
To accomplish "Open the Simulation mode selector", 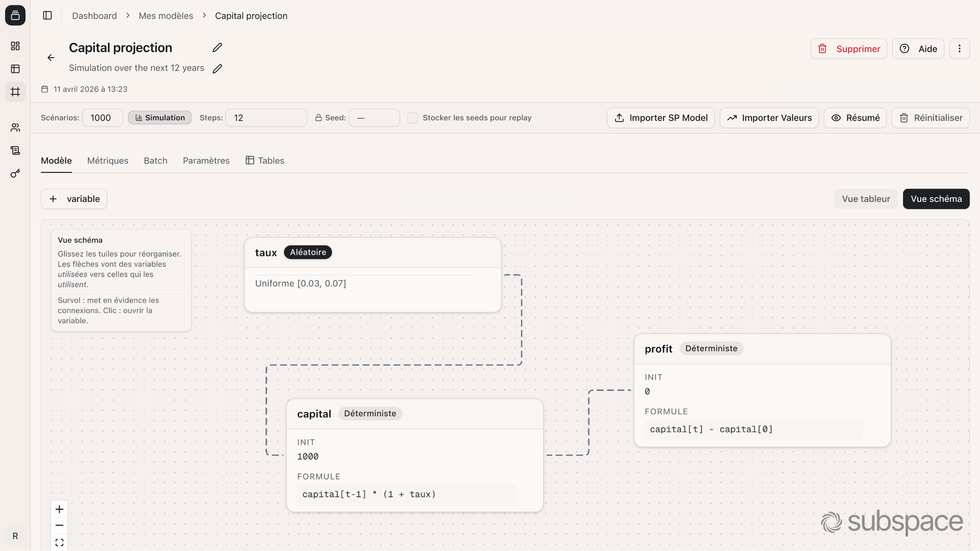I will coord(160,117).
